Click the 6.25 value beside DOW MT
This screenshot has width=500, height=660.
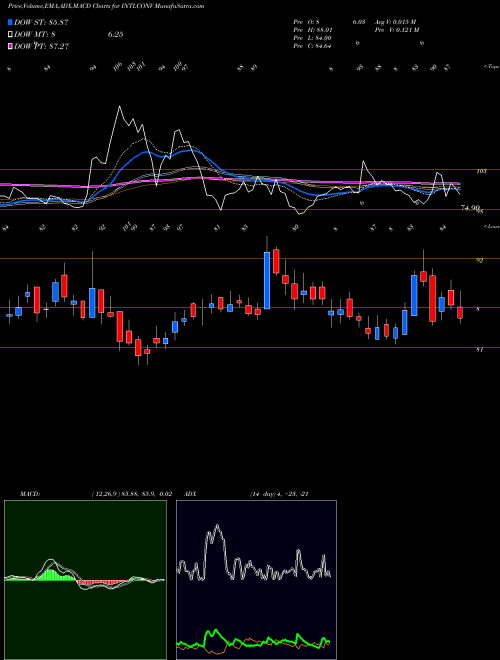115,35
